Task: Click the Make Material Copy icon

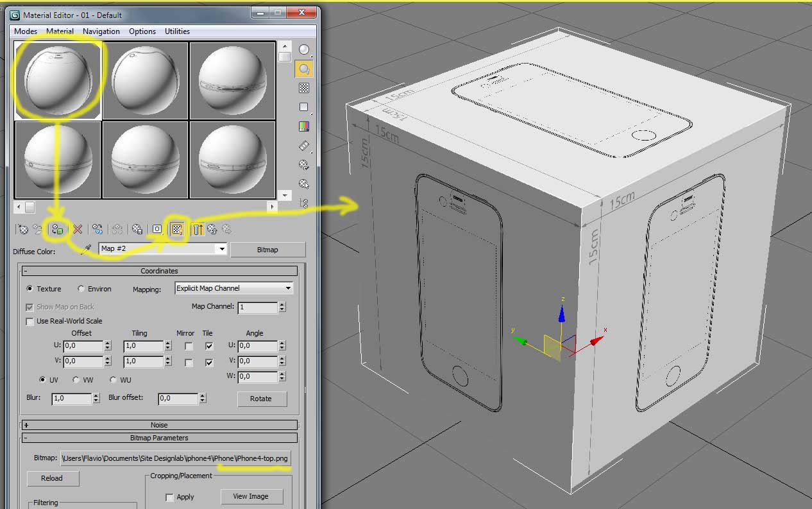Action: tap(97, 229)
